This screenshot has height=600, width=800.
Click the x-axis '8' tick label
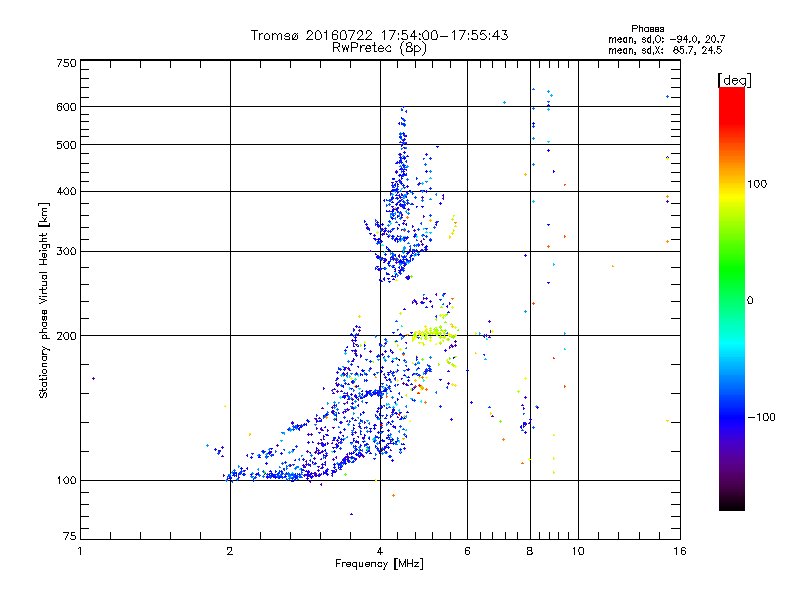point(530,551)
